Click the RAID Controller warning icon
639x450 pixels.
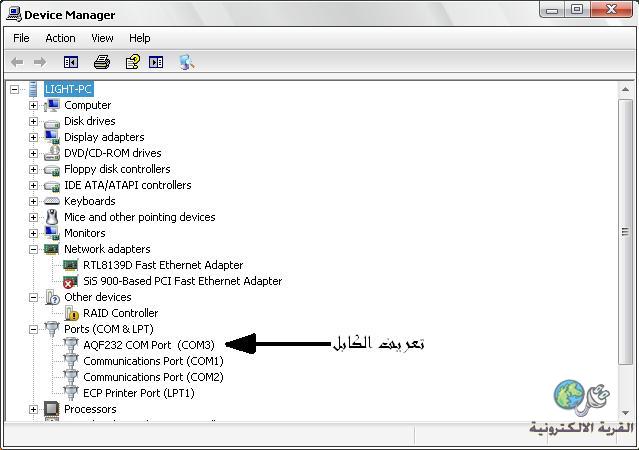point(71,313)
